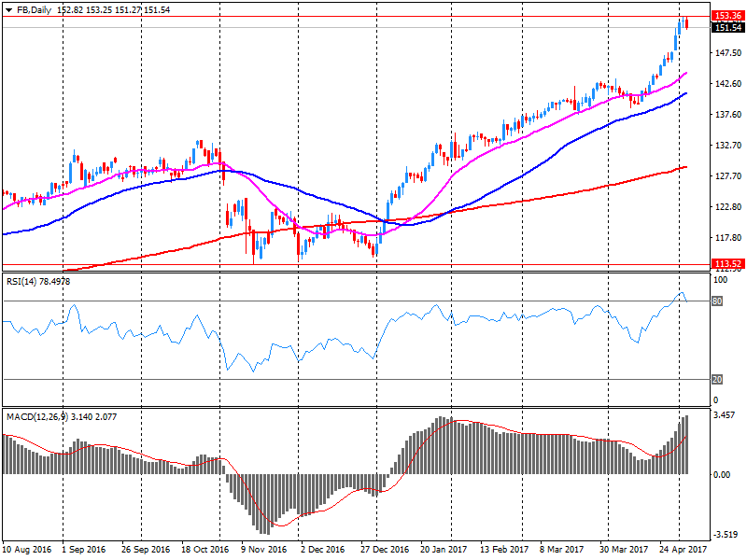
Task: Click the 10 Aug 2016 date label
Action: click(x=28, y=551)
